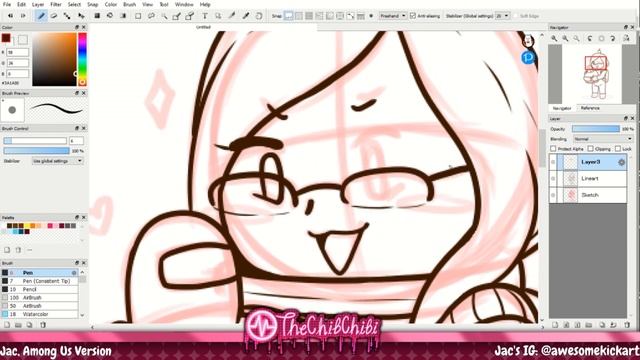
Task: Open the Layer menu
Action: (38, 4)
